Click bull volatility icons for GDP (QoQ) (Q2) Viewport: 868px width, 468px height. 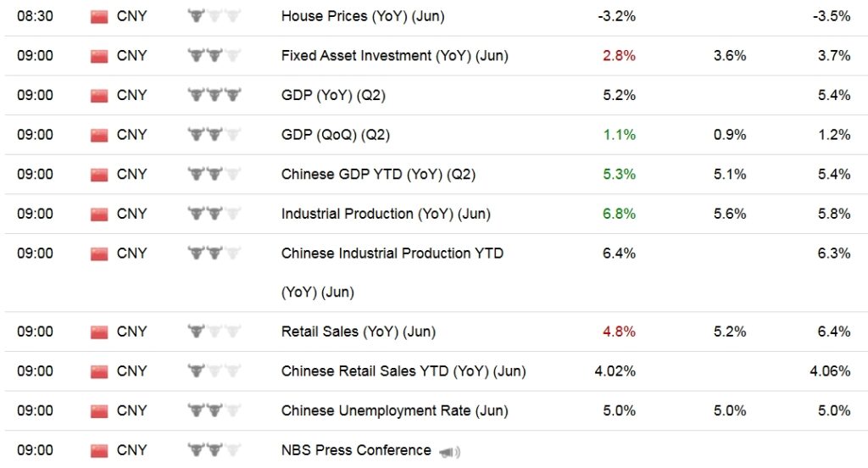[214, 135]
